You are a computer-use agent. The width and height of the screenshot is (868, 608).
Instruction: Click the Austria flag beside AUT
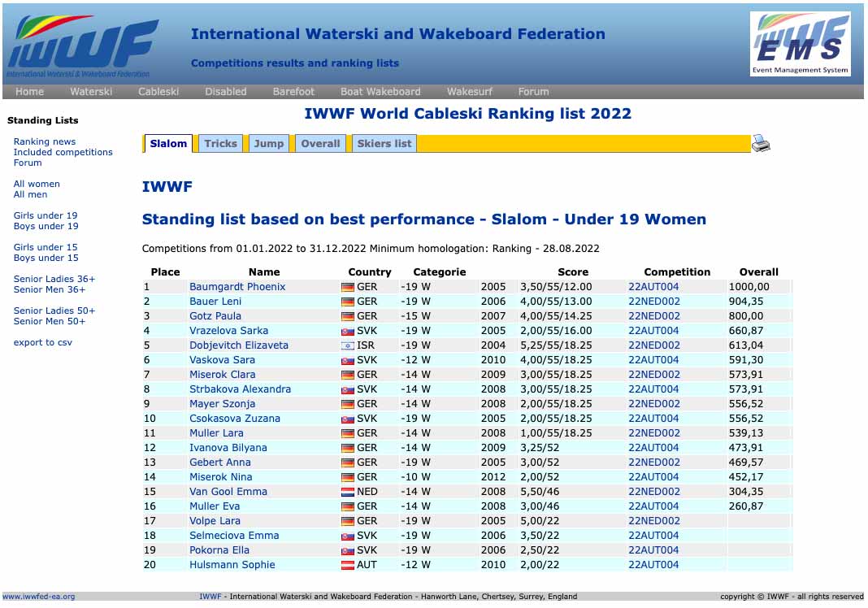pos(348,565)
